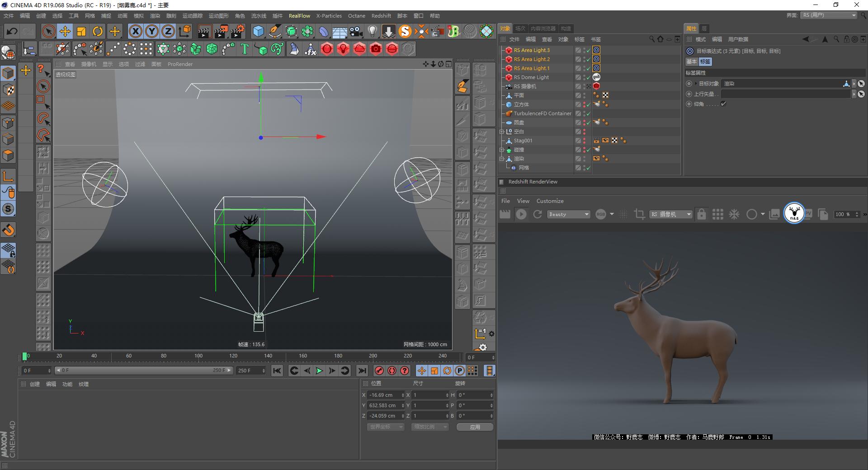
Task: Activate the Rotate tool
Action: pyautogui.click(x=98, y=31)
